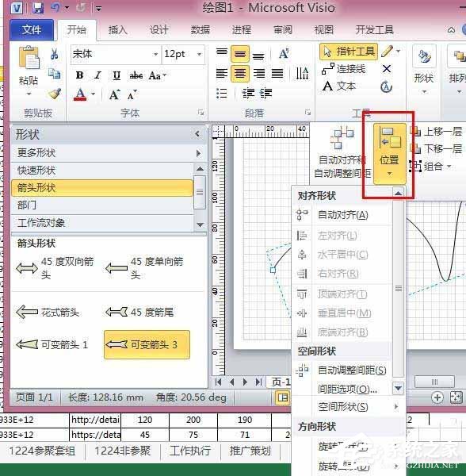Click the zoom in plus icon
The image size is (466, 476).
(x=437, y=397)
